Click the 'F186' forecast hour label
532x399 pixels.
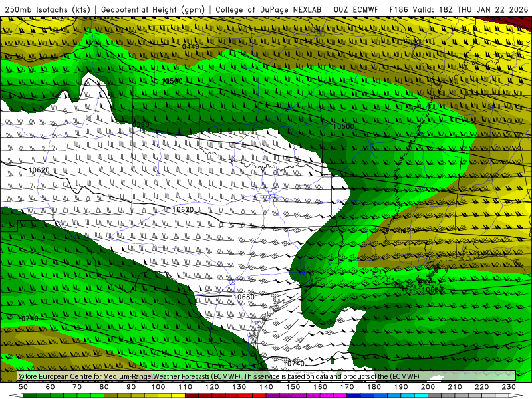[x=398, y=9]
